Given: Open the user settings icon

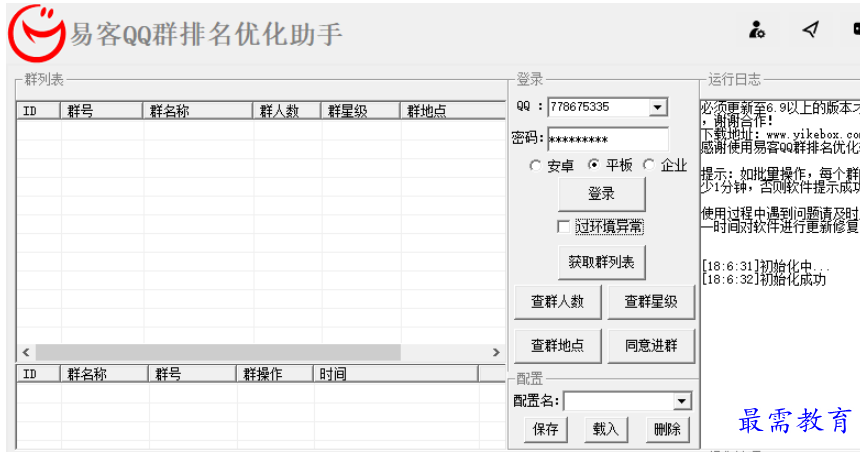Looking at the screenshot, I should (757, 30).
